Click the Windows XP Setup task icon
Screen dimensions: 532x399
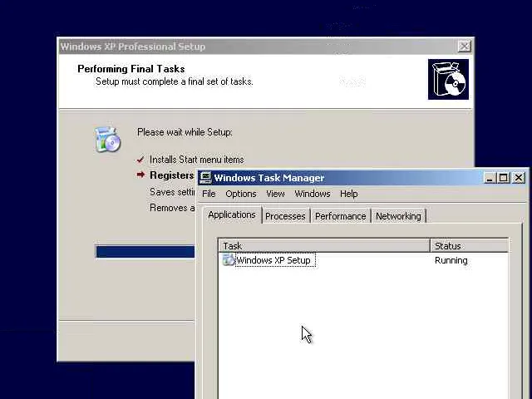pyautogui.click(x=229, y=260)
